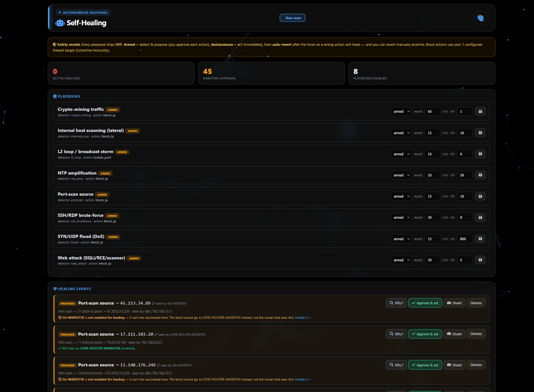Screen dimensions: 534x392
Task: Click ARMED badge on Crypto-mining traffic
Action: coord(112,110)
